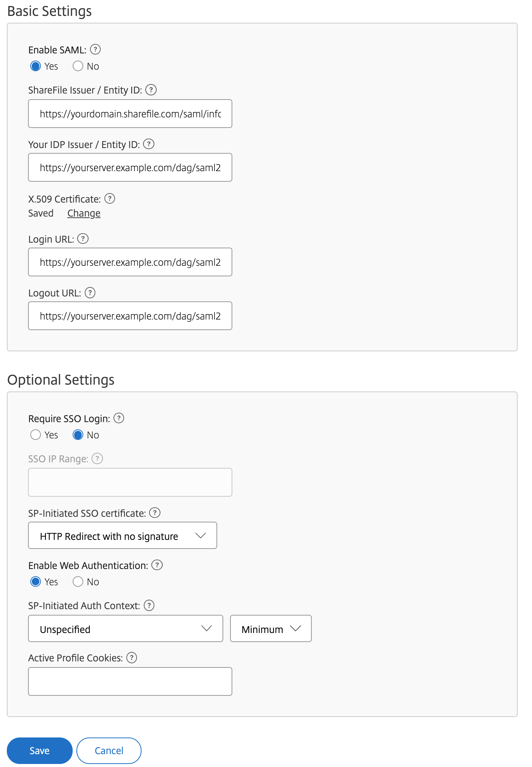Open help for Enable SAML setting

95,49
